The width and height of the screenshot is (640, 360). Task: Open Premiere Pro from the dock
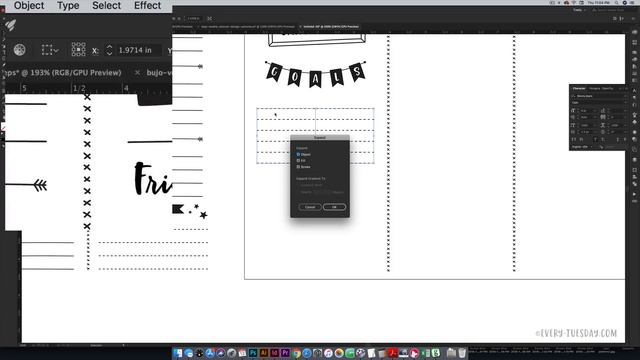pos(285,353)
